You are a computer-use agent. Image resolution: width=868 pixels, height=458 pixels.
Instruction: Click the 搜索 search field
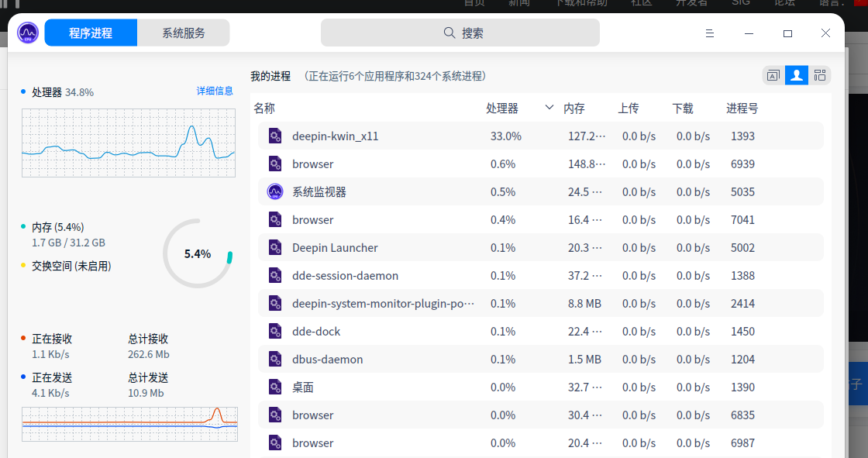(460, 33)
